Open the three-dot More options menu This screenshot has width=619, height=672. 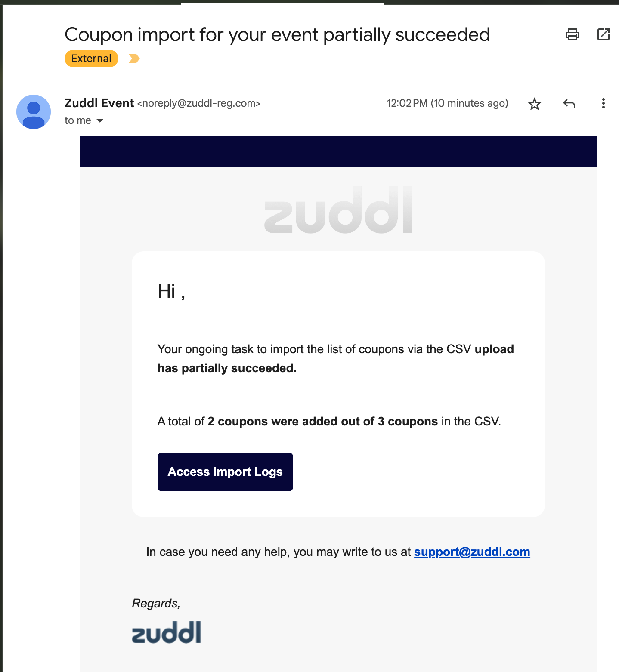[x=603, y=104]
